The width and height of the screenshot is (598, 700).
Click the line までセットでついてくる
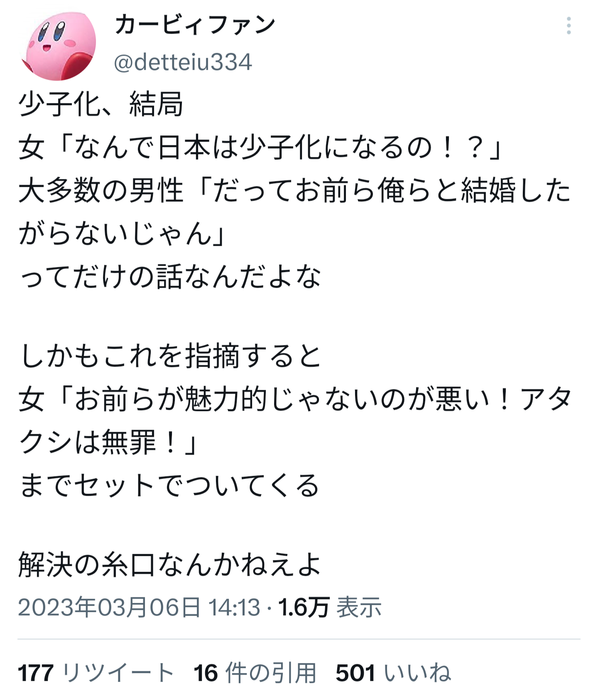[x=169, y=485]
